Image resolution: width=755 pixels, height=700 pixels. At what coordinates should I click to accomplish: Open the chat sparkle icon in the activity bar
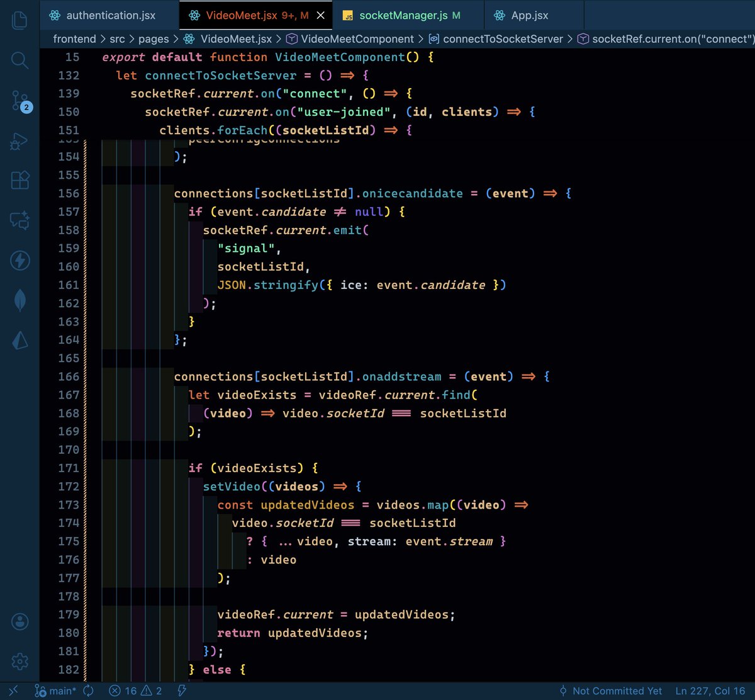coord(20,220)
